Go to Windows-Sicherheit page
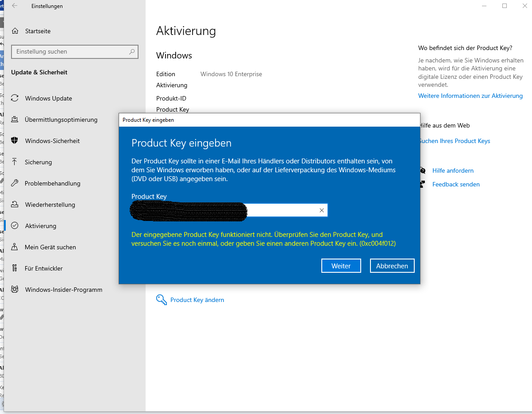This screenshot has height=414, width=532. [x=53, y=141]
